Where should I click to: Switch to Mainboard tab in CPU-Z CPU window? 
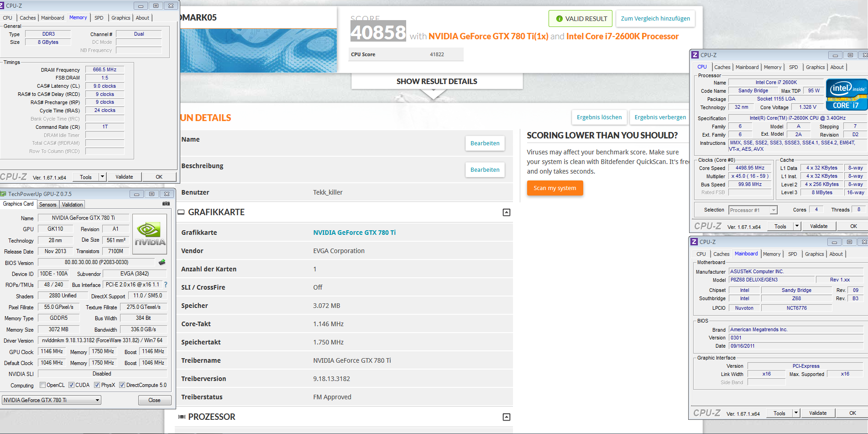[x=747, y=67]
